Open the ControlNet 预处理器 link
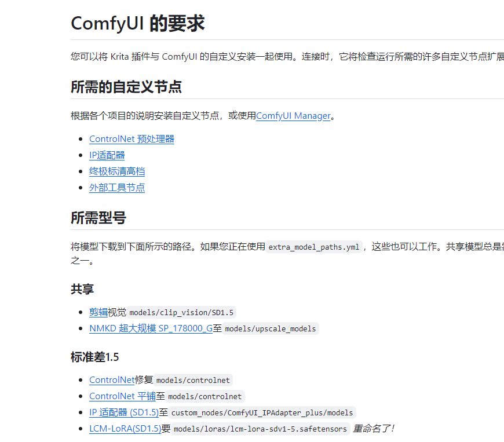The height and width of the screenshot is (442, 504). click(132, 139)
